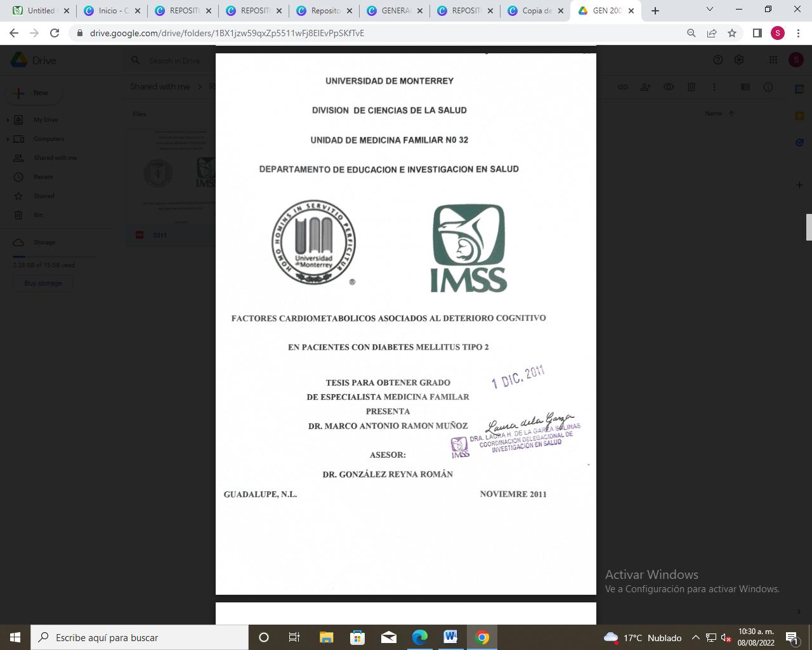Click the share person-add icon
Screen dimensions: 812x650
tap(646, 87)
